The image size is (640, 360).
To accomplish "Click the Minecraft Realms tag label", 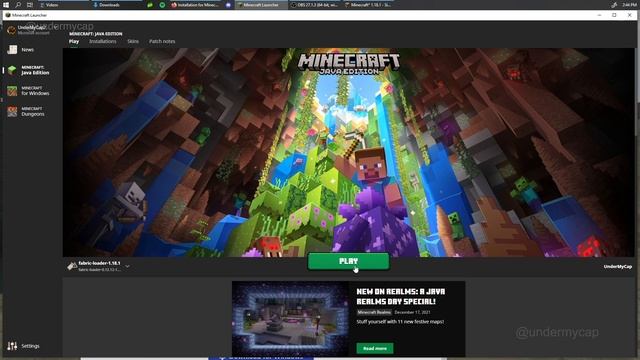I will [x=374, y=312].
